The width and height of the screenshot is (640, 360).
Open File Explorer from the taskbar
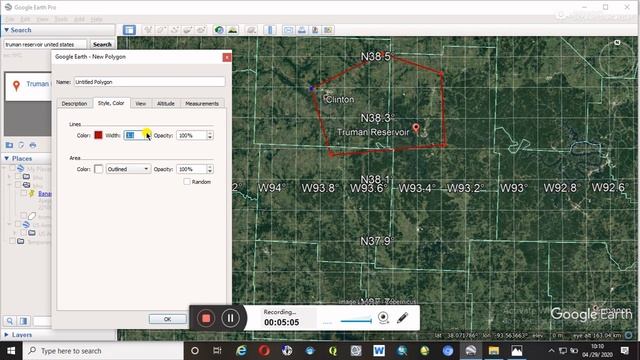tap(494, 351)
